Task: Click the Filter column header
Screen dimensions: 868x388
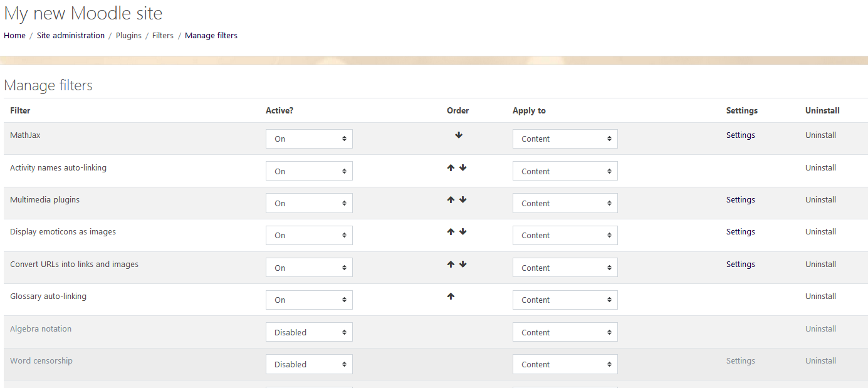Action: (x=20, y=110)
